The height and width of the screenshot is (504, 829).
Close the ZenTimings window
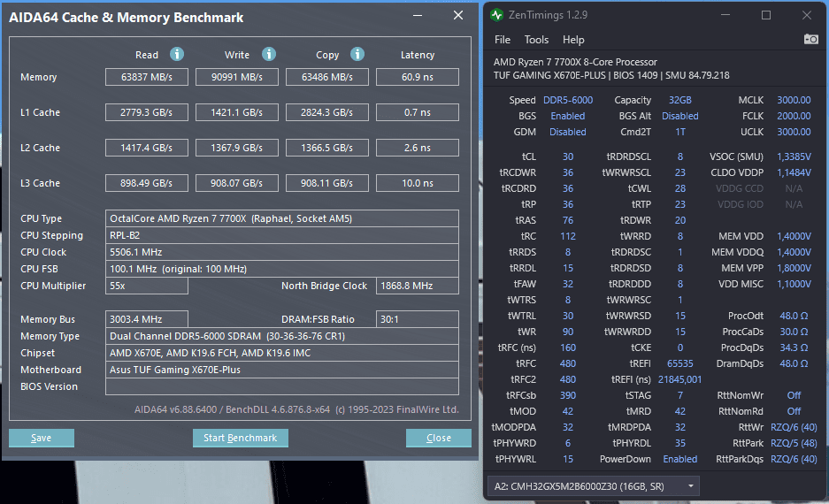pos(806,15)
